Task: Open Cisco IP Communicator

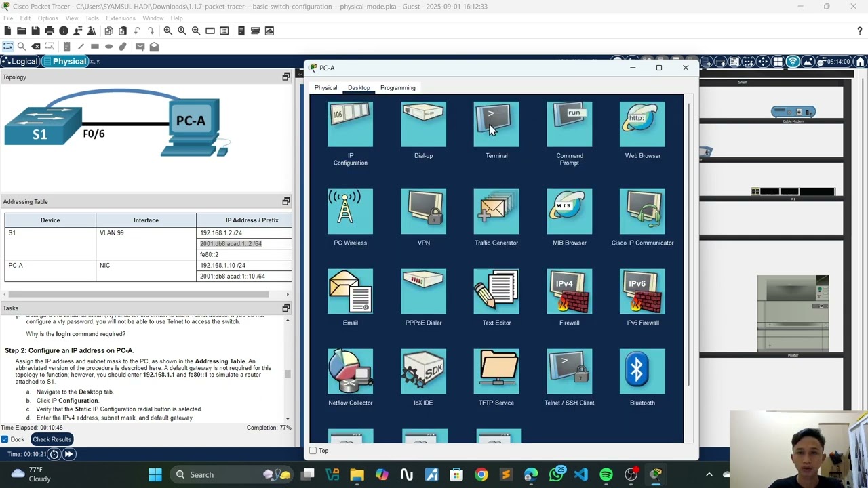Action: (x=642, y=211)
